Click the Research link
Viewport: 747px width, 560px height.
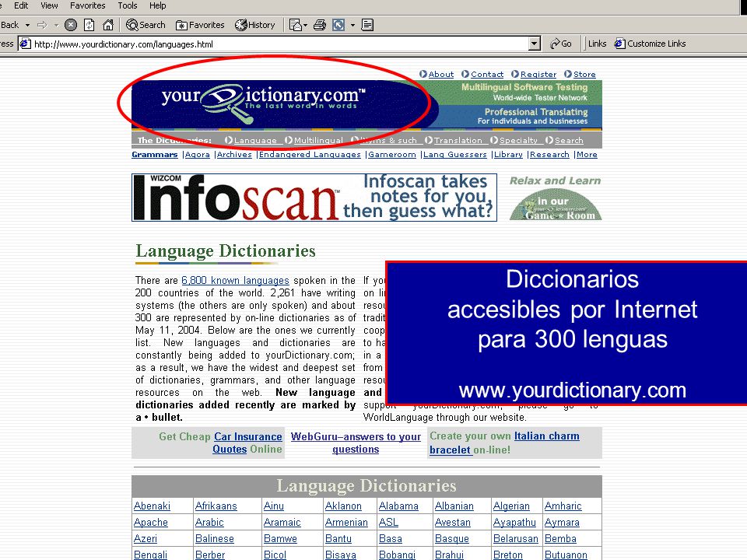pyautogui.click(x=549, y=154)
